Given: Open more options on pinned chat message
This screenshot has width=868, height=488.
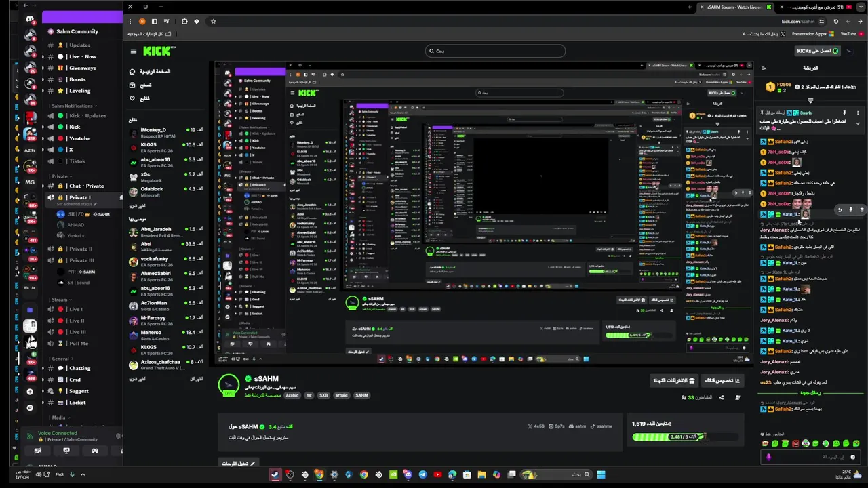Looking at the screenshot, I should [857, 113].
